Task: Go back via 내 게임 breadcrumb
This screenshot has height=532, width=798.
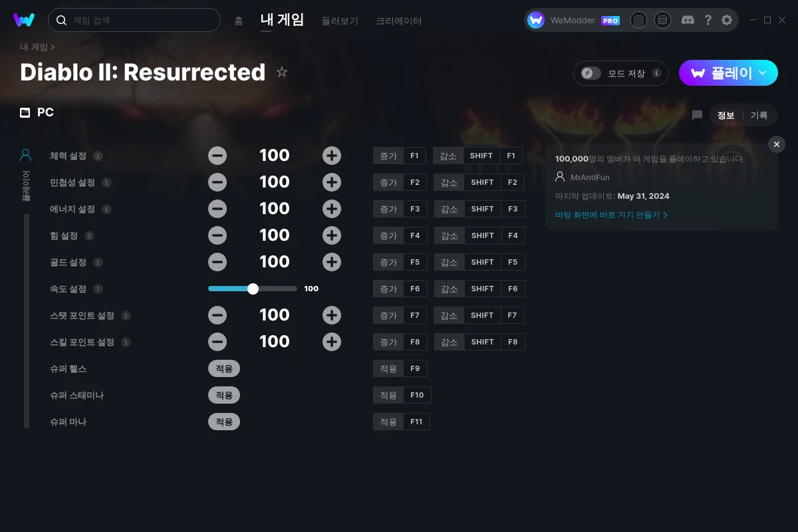Action: tap(34, 47)
